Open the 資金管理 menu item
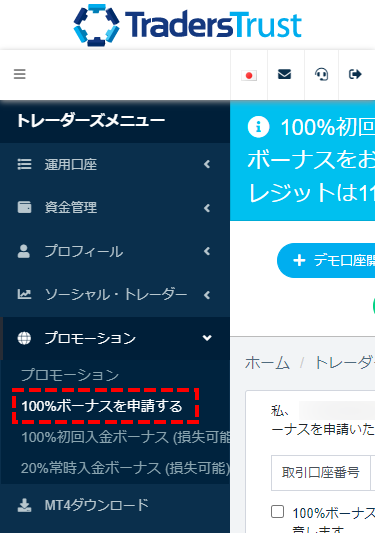This screenshot has height=533, width=375. click(115, 208)
